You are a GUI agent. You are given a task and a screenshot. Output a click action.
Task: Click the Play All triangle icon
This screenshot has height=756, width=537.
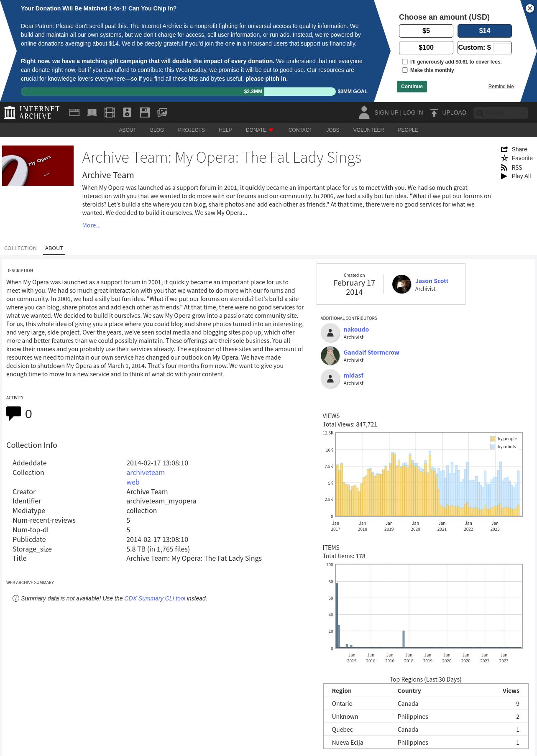[x=504, y=176]
